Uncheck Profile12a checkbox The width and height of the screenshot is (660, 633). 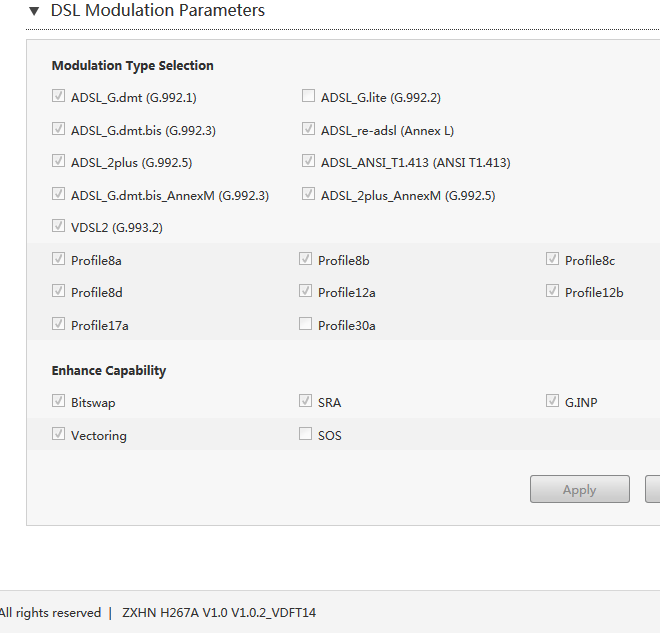[306, 291]
